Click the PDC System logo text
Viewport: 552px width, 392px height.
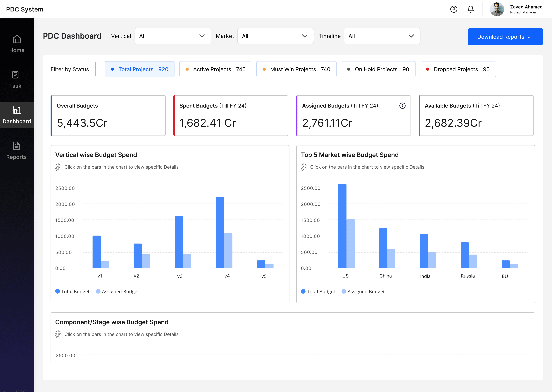pyautogui.click(x=25, y=9)
